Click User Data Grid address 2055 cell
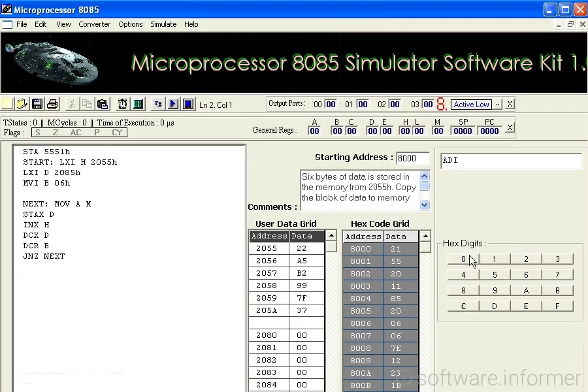The height and width of the screenshot is (392, 588). [x=269, y=248]
